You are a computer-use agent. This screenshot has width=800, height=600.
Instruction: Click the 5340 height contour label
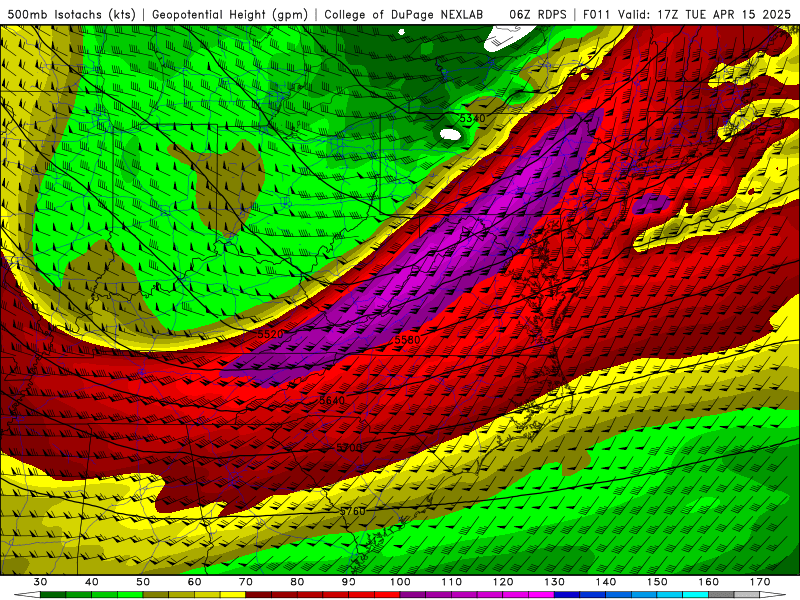pos(472,118)
